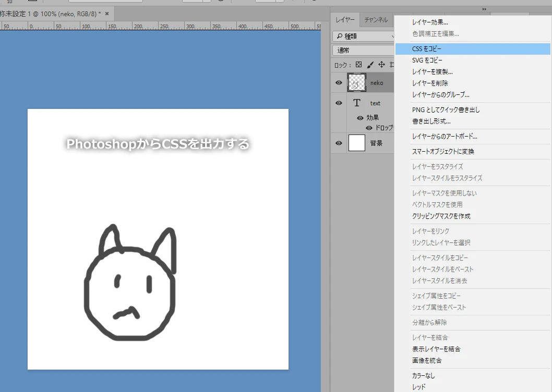Click the cat drawing on canvas
The width and height of the screenshot is (552, 392).
click(x=130, y=283)
